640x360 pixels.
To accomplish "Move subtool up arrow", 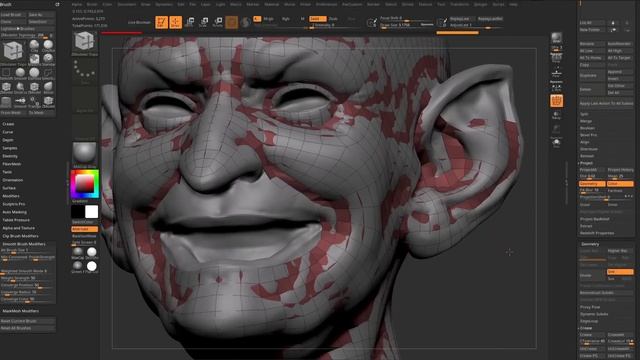I will pyautogui.click(x=613, y=23).
